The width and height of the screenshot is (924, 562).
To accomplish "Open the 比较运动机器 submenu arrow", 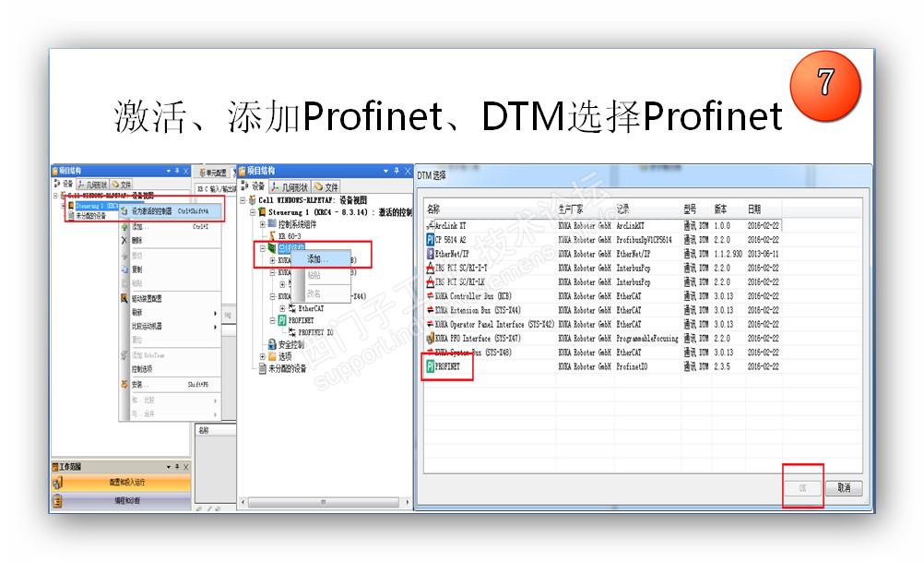I will click(215, 327).
